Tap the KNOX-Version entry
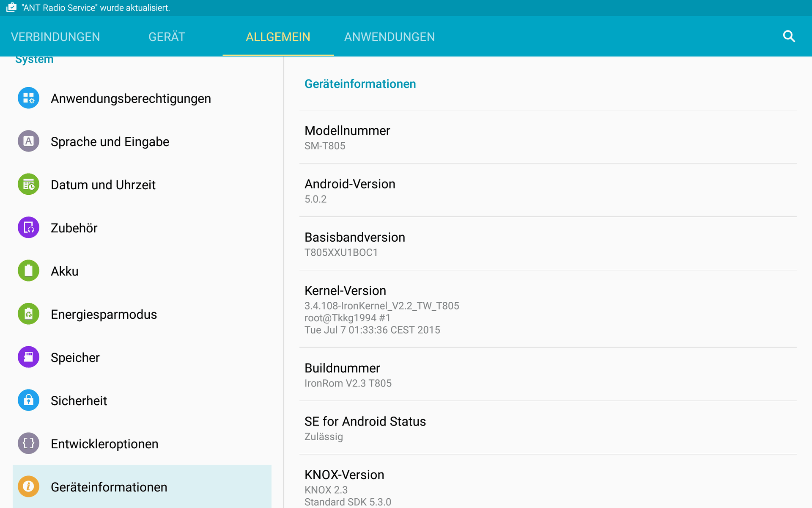The height and width of the screenshot is (508, 812). point(548,482)
